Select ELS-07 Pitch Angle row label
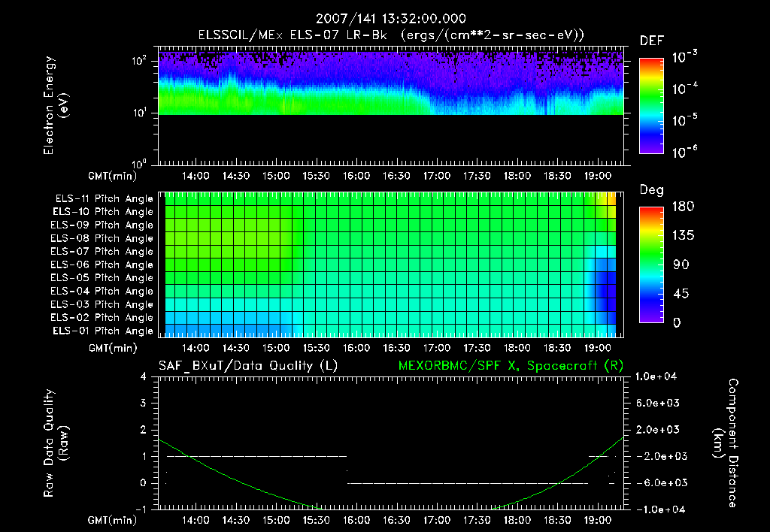This screenshot has width=770, height=532. [102, 251]
